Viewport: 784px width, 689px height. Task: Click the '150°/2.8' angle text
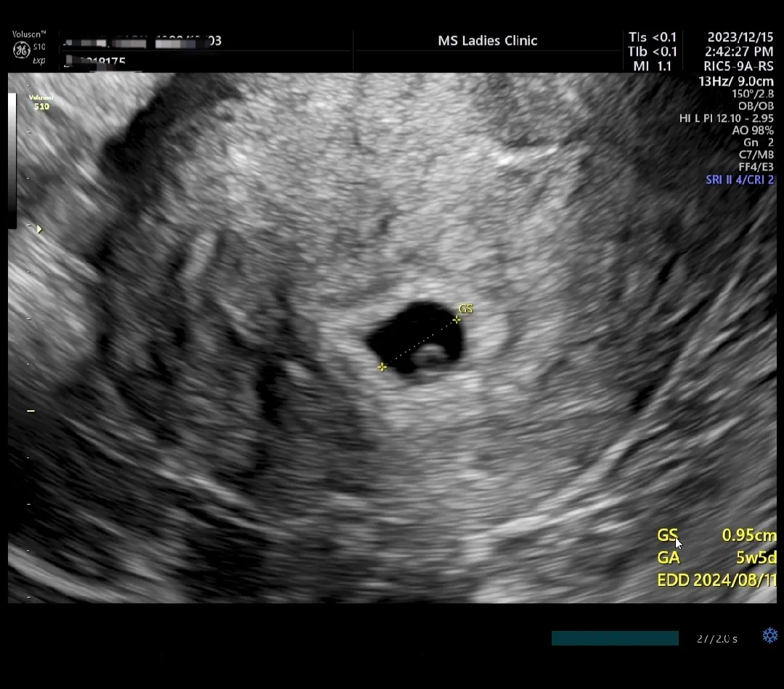tap(753, 94)
